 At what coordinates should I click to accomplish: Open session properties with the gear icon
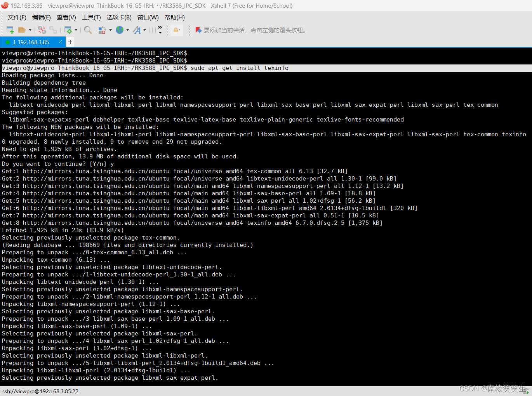pos(69,30)
